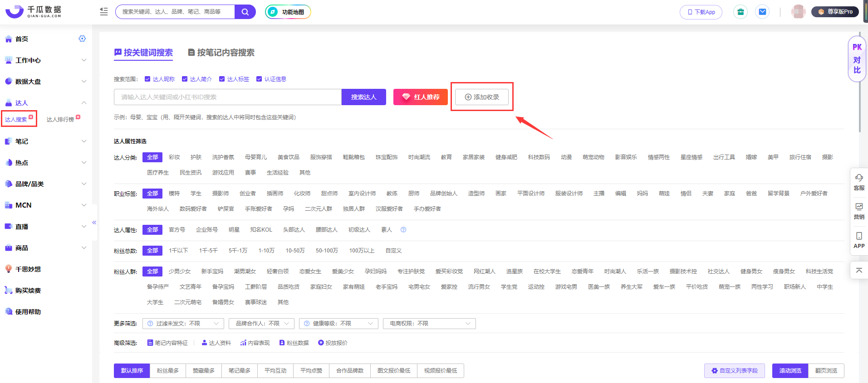
Task: Click the user avatar thumbnail
Action: pyautogui.click(x=798, y=12)
